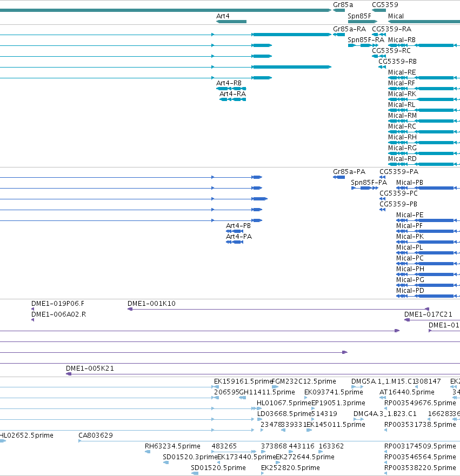Click EST EK093741.5prime
This screenshot has width=460, height=476.
[306, 398]
